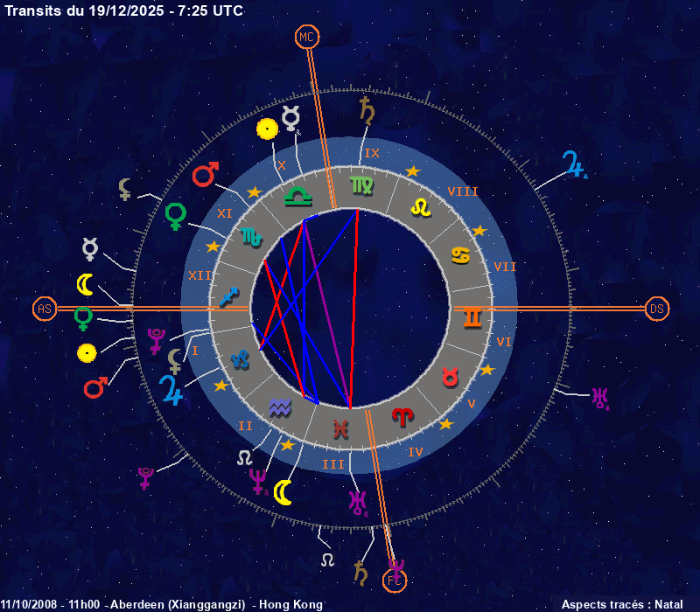Screen dimensions: 700x612
Task: Click the Pisces sign glyph
Action: coord(339,428)
